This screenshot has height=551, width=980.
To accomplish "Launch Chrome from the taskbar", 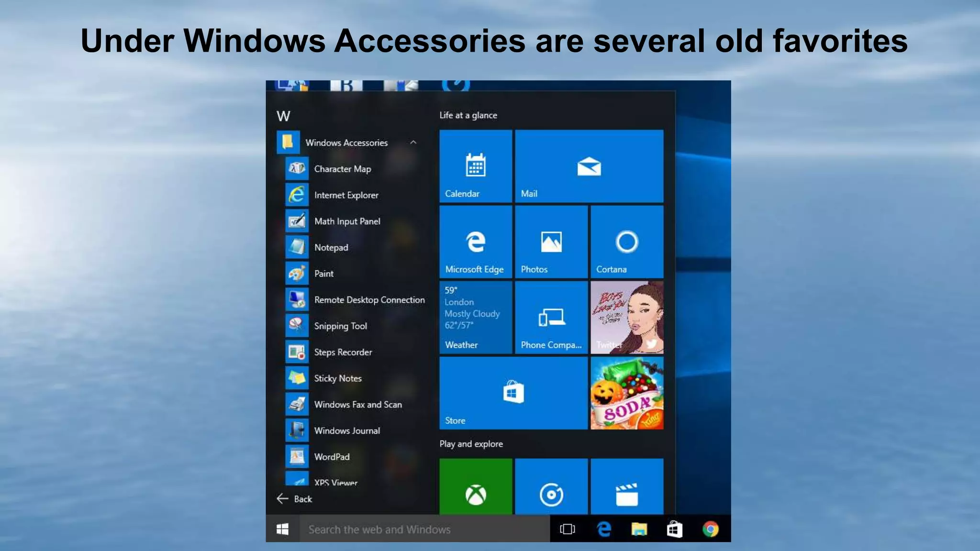I will [x=710, y=529].
